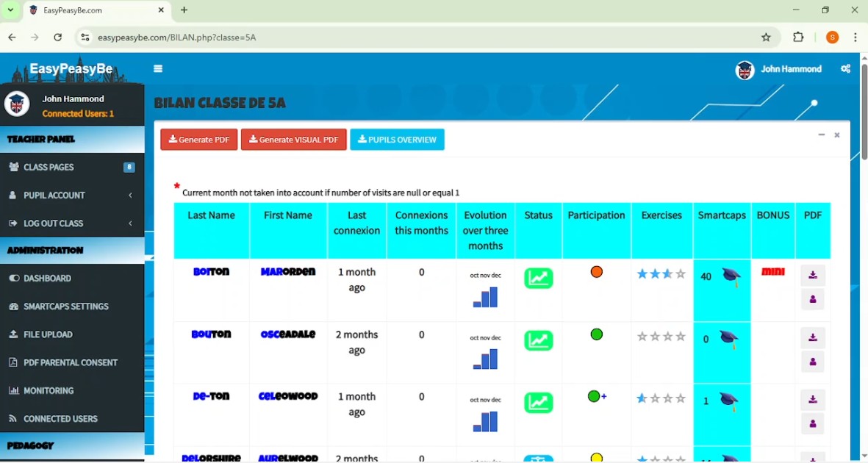This screenshot has width=868, height=463.
Task: Click browser extensions puzzle icon
Action: point(799,37)
